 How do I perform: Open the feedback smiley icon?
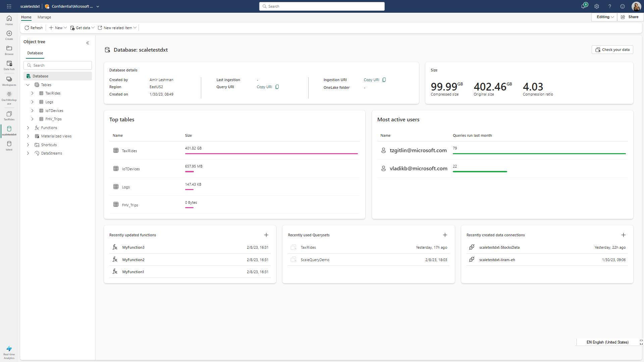pyautogui.click(x=622, y=6)
